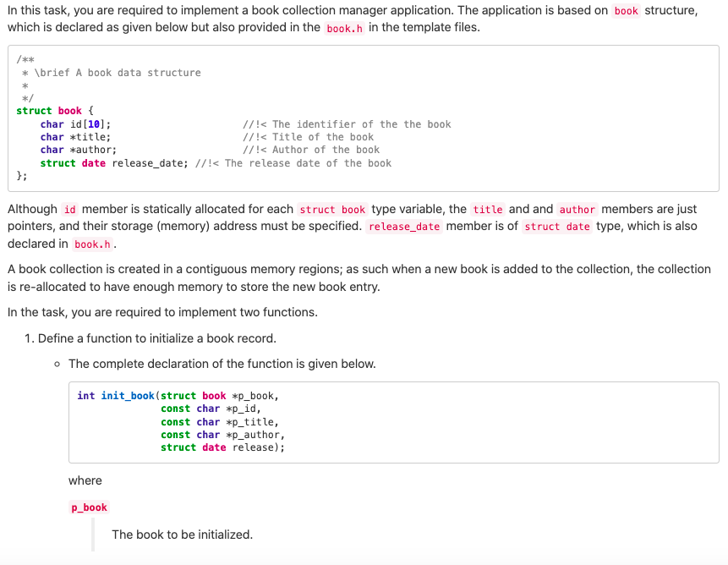This screenshot has width=728, height=565.
Task: Click the 'const char *p_title,' parameter line
Action: pos(220,422)
